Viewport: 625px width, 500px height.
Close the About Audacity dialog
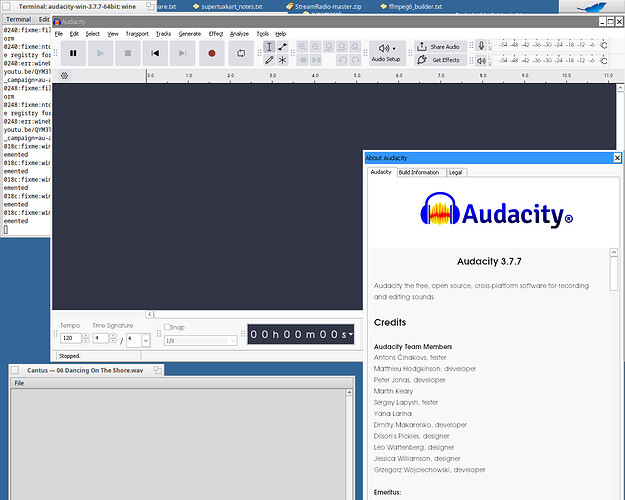617,158
